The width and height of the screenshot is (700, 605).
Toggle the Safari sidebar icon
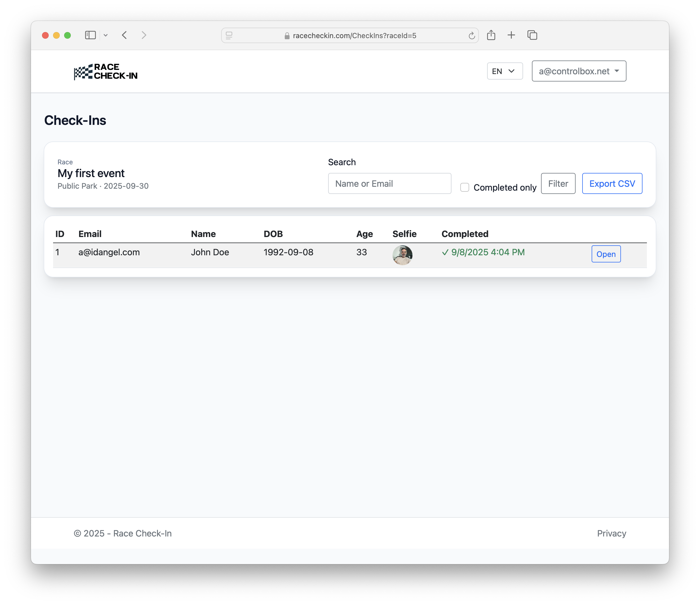[x=90, y=35]
